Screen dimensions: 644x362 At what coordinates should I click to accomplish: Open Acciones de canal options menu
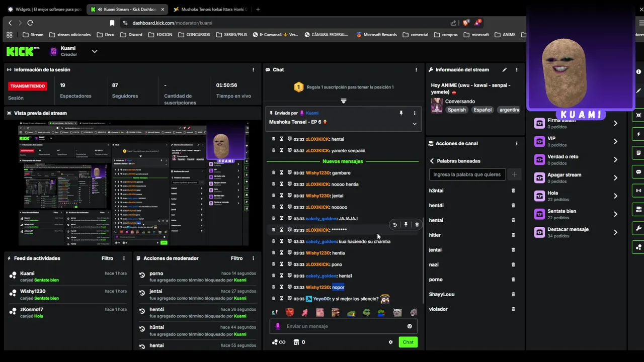pos(516,143)
